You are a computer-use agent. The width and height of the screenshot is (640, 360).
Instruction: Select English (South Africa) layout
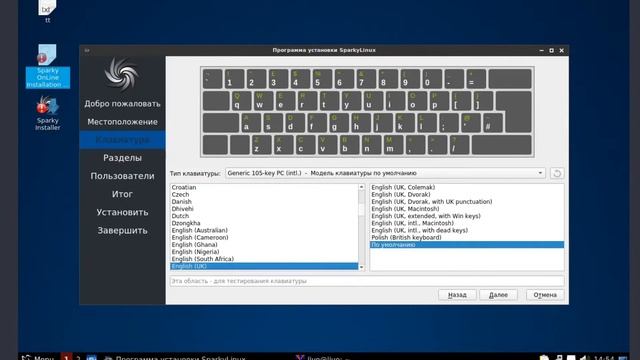(x=264, y=259)
